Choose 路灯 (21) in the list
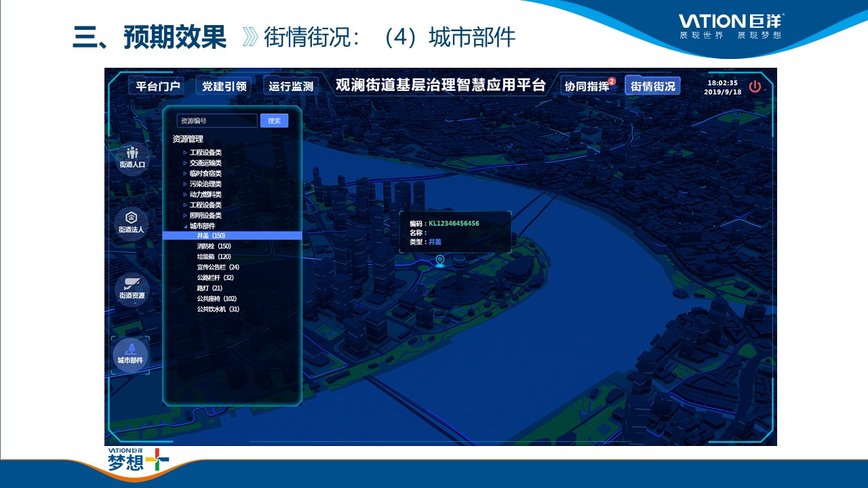 [210, 288]
